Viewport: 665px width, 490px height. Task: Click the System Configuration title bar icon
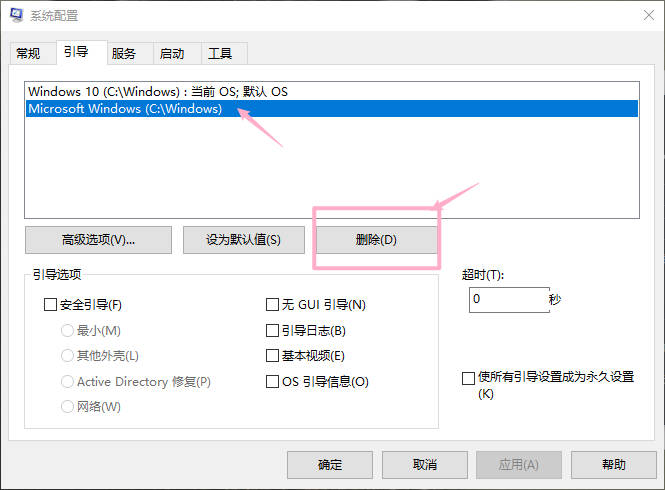coord(17,15)
